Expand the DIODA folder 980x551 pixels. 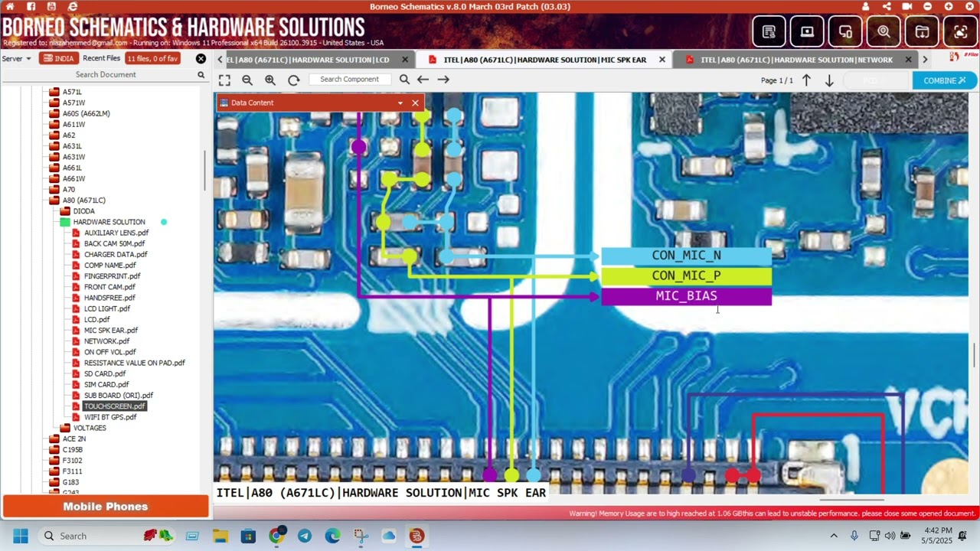[x=65, y=211]
